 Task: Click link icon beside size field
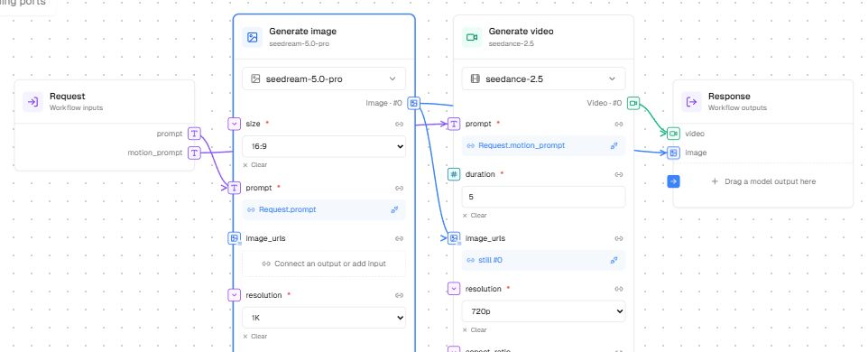399,124
